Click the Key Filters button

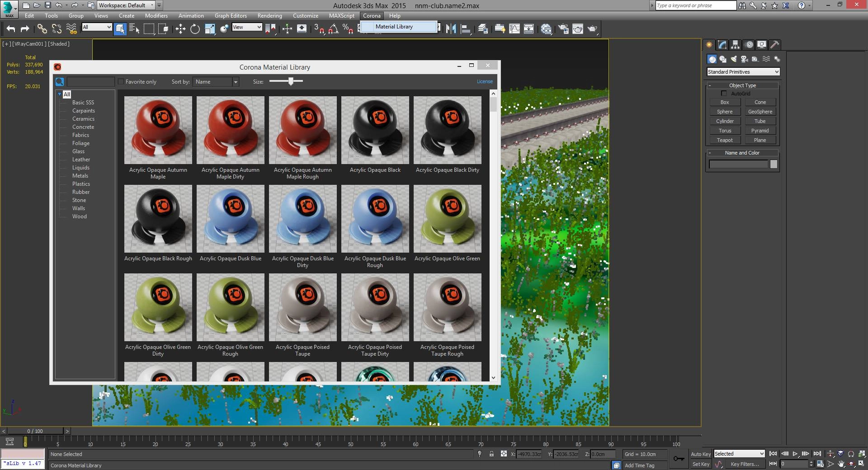[x=745, y=464]
